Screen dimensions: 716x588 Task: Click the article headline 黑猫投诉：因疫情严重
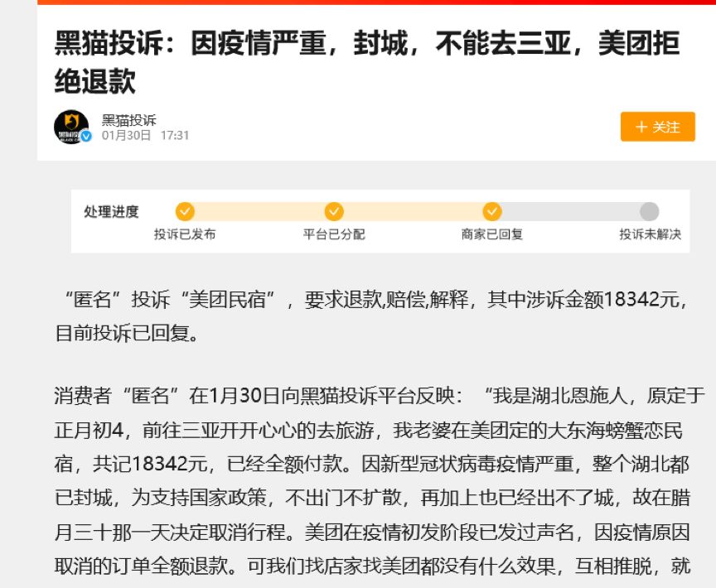click(367, 62)
